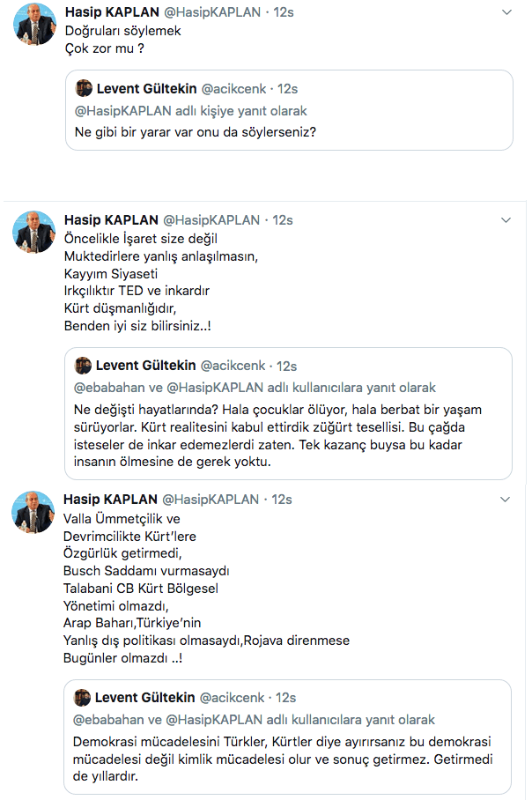Expand chevron menu on 'Öncelikle İşaret size değil' tweet
This screenshot has height=800, width=532.
click(x=506, y=220)
